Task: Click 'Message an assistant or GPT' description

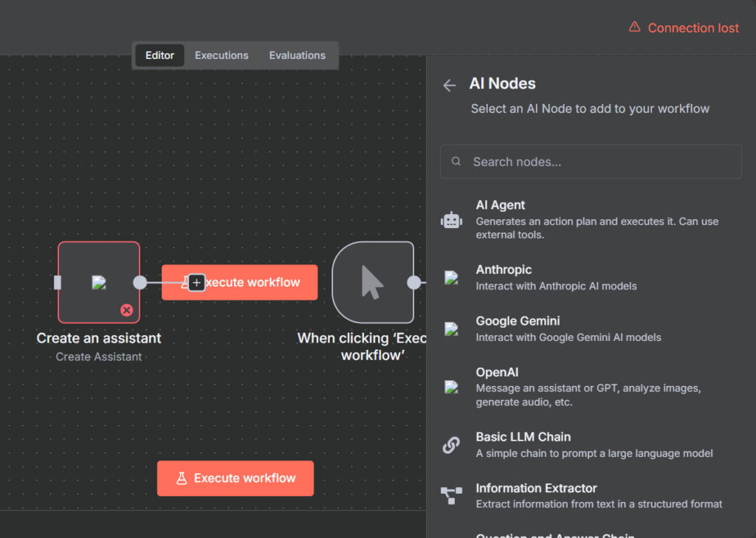Action: click(588, 395)
